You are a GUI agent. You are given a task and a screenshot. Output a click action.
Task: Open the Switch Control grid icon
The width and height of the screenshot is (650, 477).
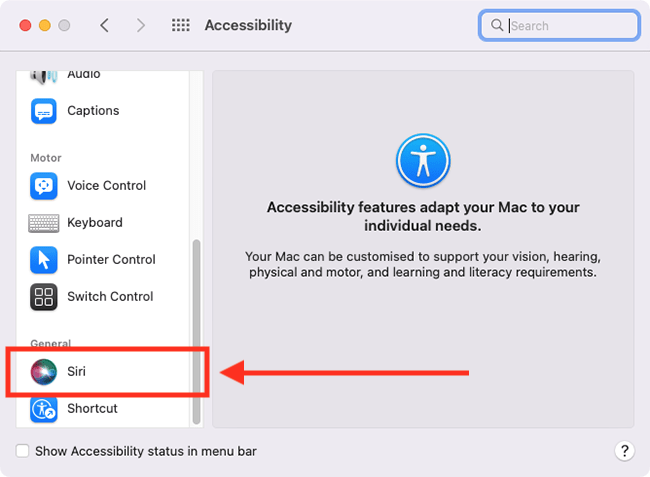44,297
